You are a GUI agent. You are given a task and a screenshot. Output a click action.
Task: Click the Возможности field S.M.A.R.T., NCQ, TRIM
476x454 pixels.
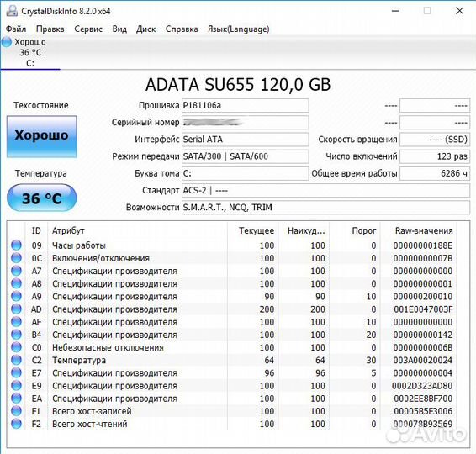[325, 208]
